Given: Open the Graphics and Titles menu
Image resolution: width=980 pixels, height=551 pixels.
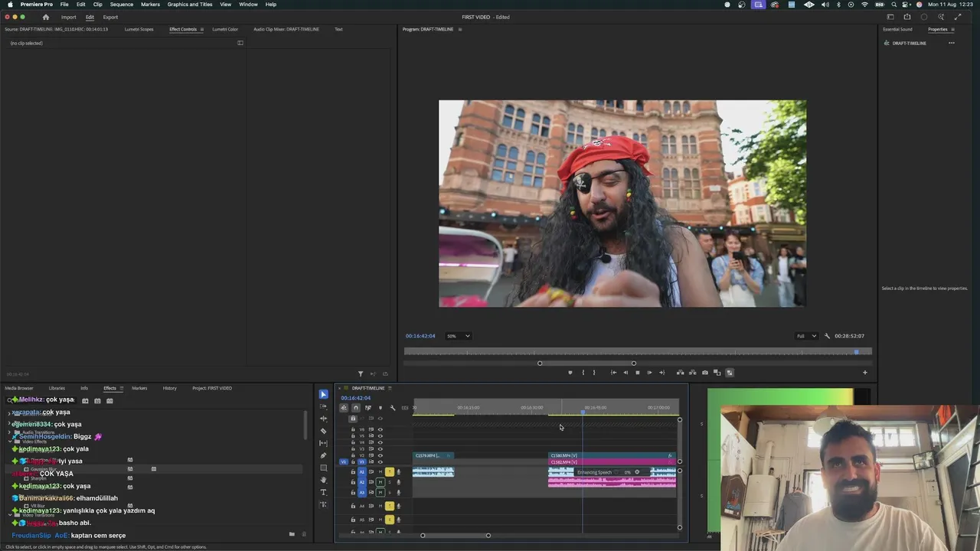Looking at the screenshot, I should pyautogui.click(x=190, y=5).
